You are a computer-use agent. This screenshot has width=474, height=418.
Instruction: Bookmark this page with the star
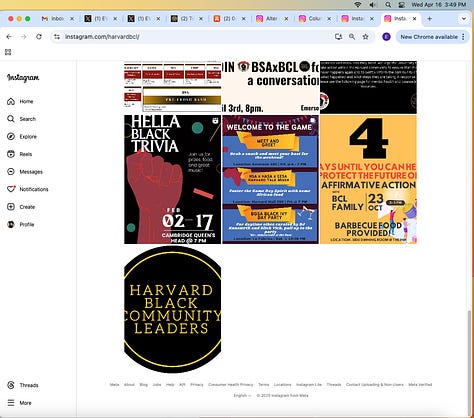point(366,37)
